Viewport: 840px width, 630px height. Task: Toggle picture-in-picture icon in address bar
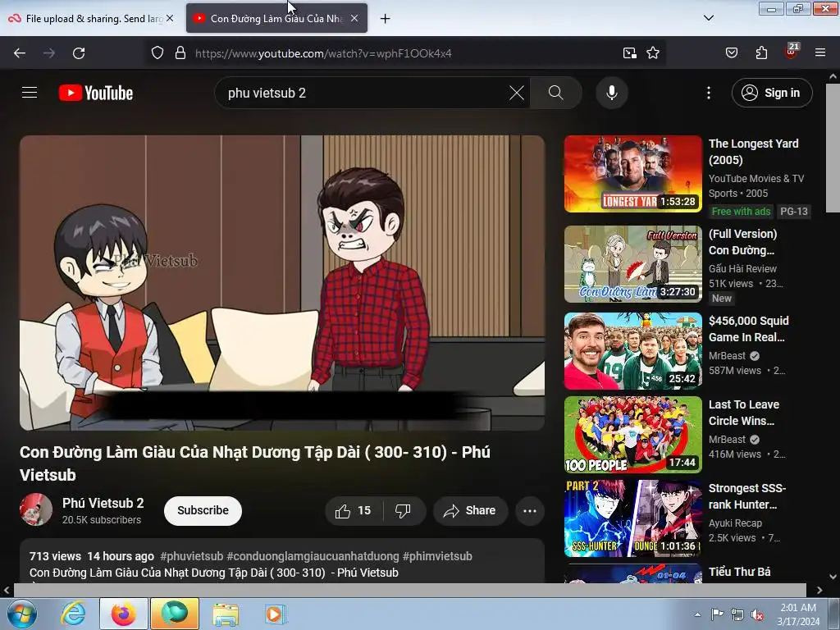coord(629,53)
